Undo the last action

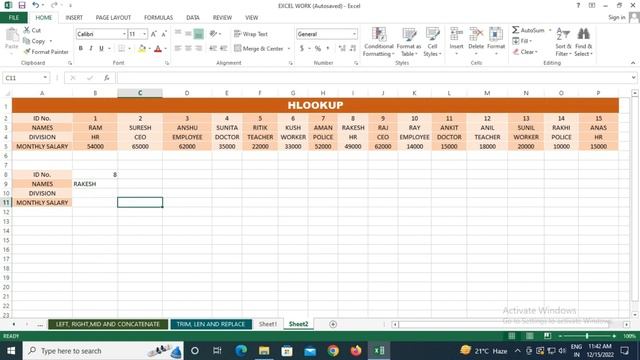tap(36, 5)
